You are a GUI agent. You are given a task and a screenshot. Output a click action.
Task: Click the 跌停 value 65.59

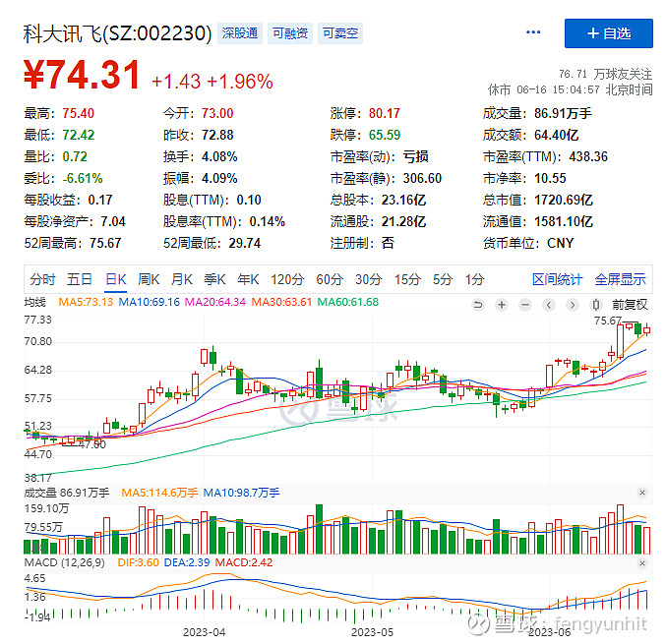click(385, 135)
